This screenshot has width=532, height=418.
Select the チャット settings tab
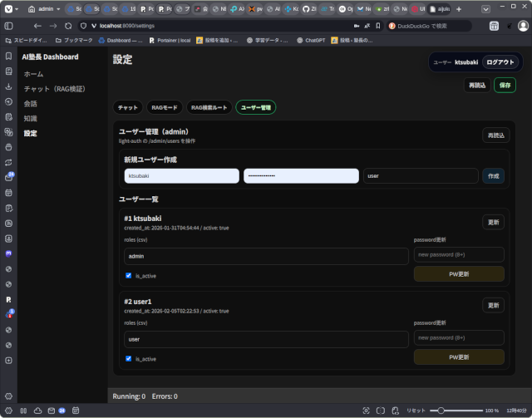[x=128, y=107]
